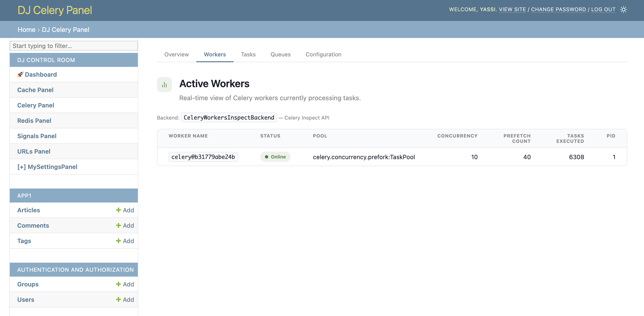The image size is (644, 316).
Task: Open Celery Panel in sidebar
Action: (x=36, y=105)
